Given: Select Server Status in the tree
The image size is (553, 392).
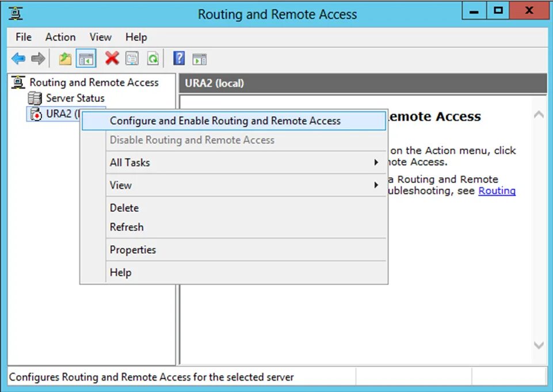Looking at the screenshot, I should click(x=75, y=98).
